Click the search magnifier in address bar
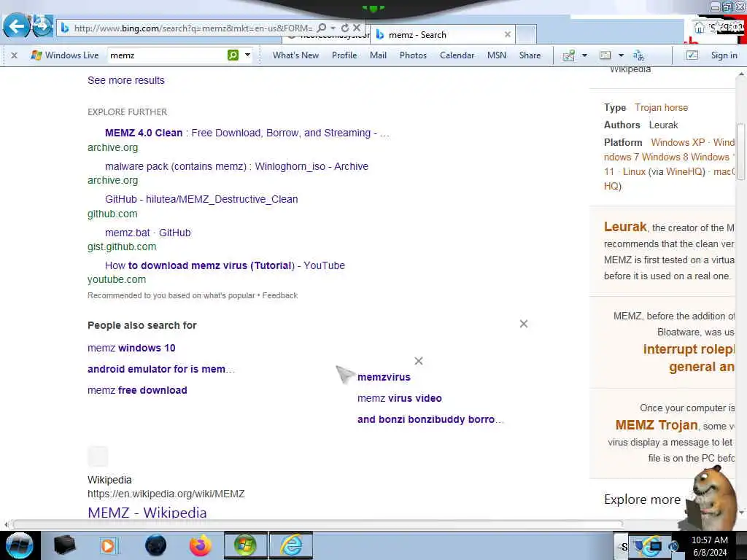Viewport: 747px width, 560px height. (x=322, y=28)
